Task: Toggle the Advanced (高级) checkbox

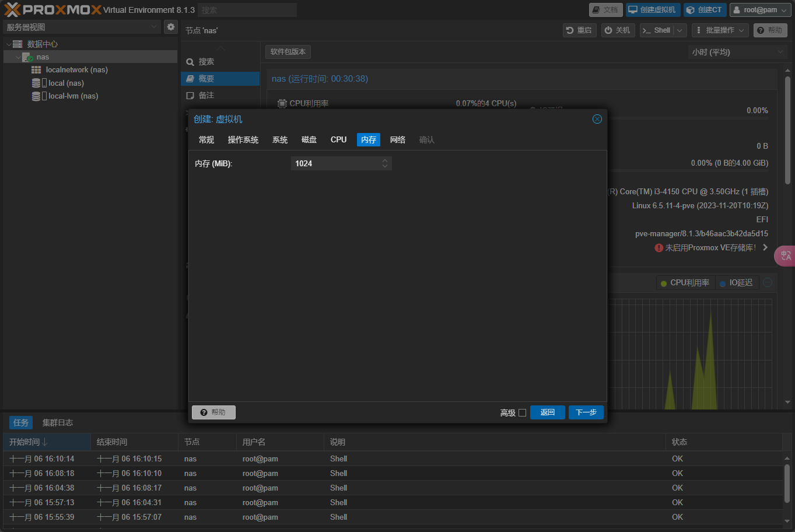Action: pos(522,413)
